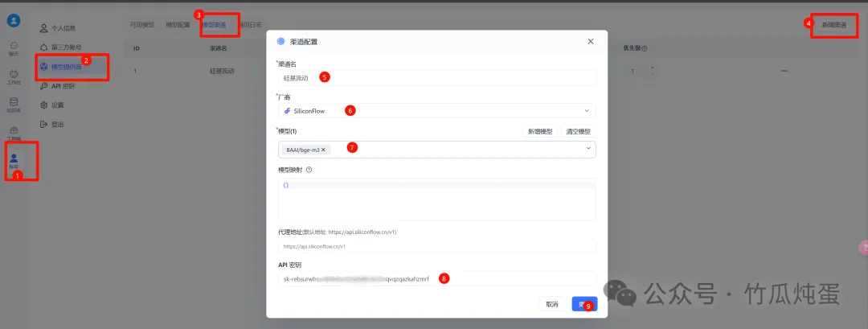Open the 模型 multi-select dropdown
The height and width of the screenshot is (329, 868).
pos(436,150)
